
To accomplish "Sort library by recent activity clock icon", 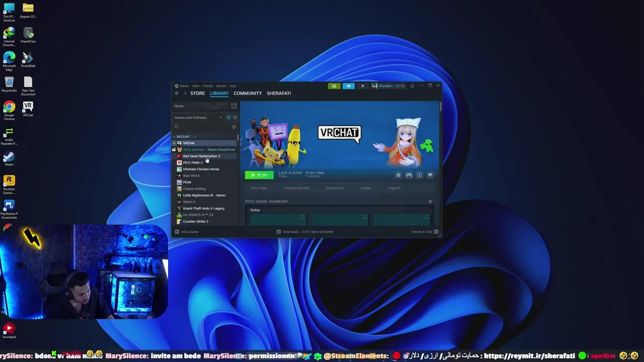I will pos(228,118).
